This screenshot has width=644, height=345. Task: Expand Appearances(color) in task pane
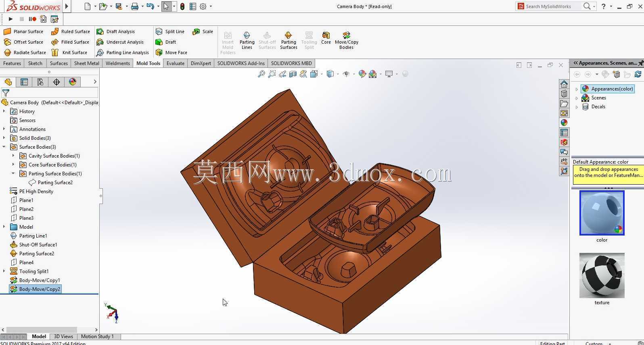(x=577, y=89)
